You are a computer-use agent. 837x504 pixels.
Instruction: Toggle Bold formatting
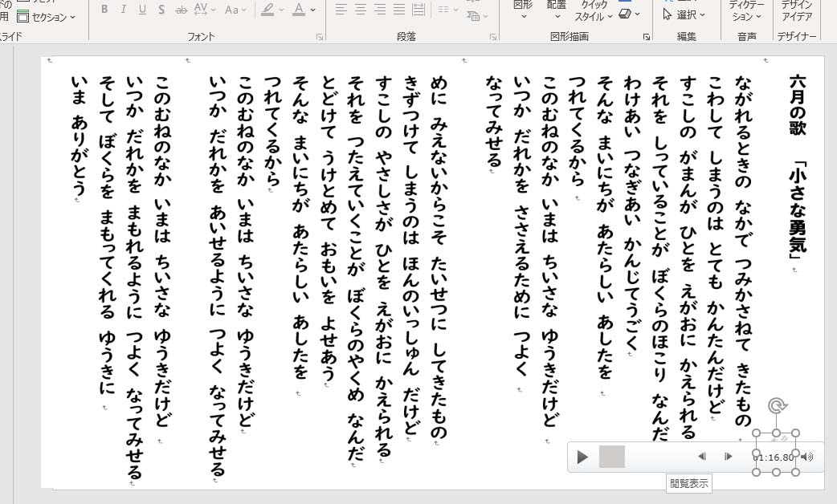tap(104, 9)
